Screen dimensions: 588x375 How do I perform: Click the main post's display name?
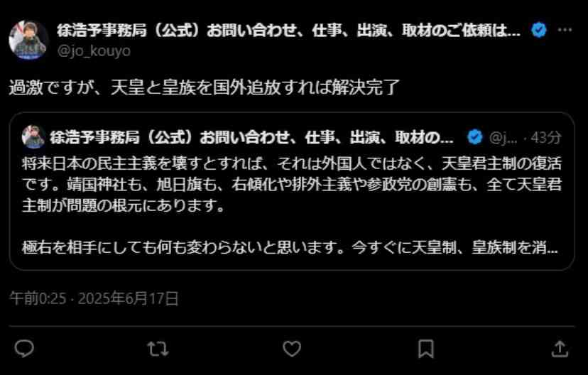[x=289, y=31]
